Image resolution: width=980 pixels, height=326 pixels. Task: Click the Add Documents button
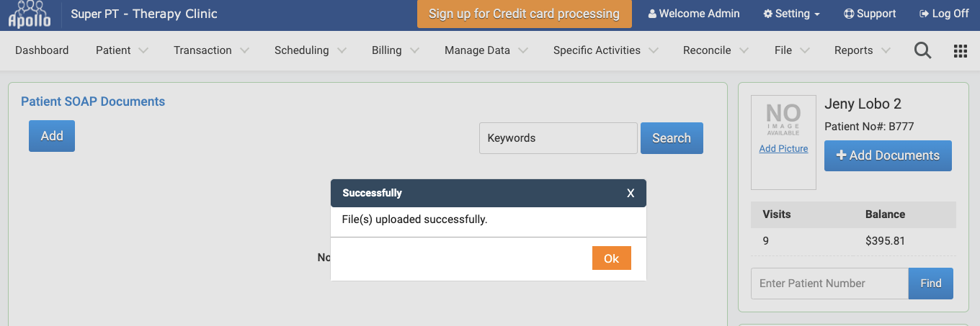(888, 155)
